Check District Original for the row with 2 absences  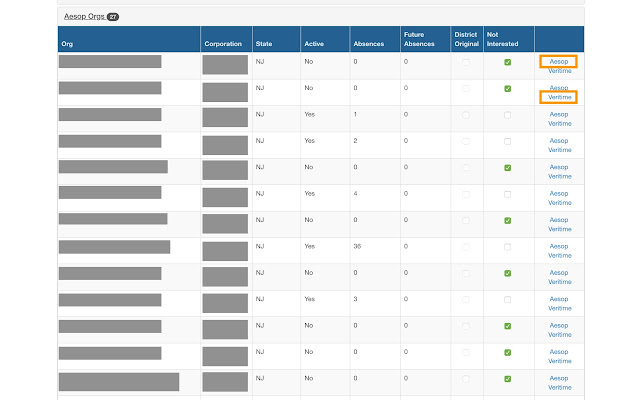coord(466,141)
